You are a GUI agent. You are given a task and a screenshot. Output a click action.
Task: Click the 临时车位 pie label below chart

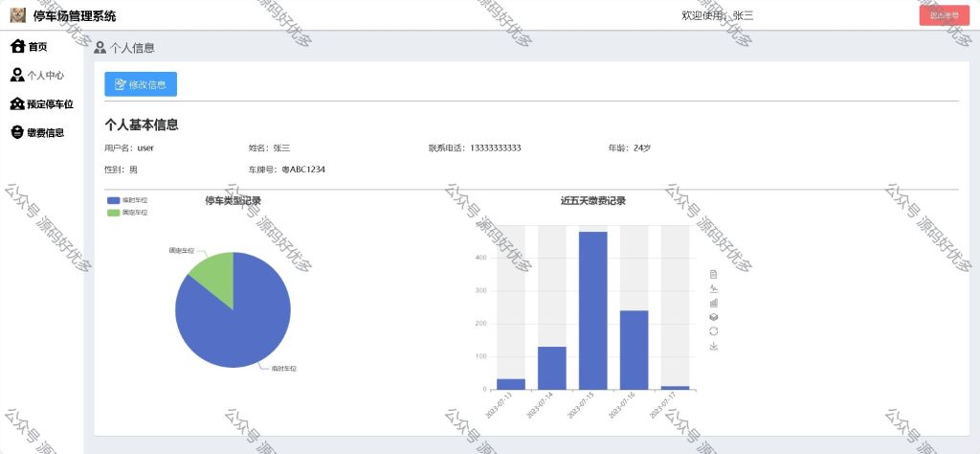click(283, 369)
